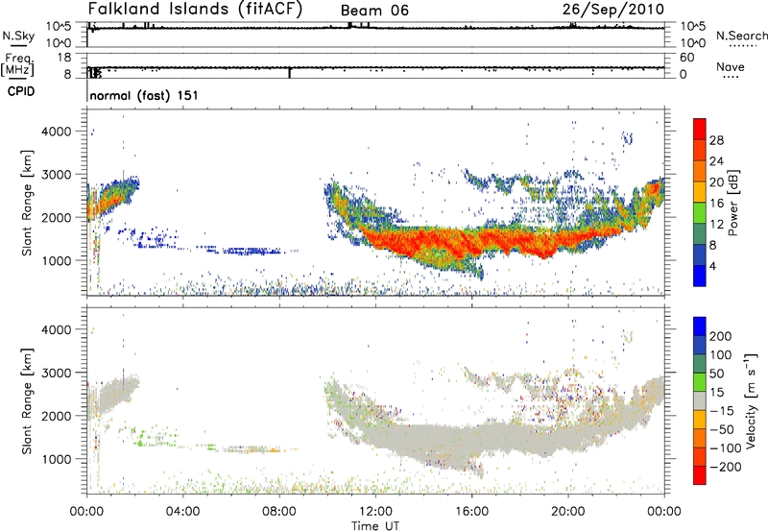Click the 'Time UT' axis title
The image size is (768, 532).
[x=375, y=525]
